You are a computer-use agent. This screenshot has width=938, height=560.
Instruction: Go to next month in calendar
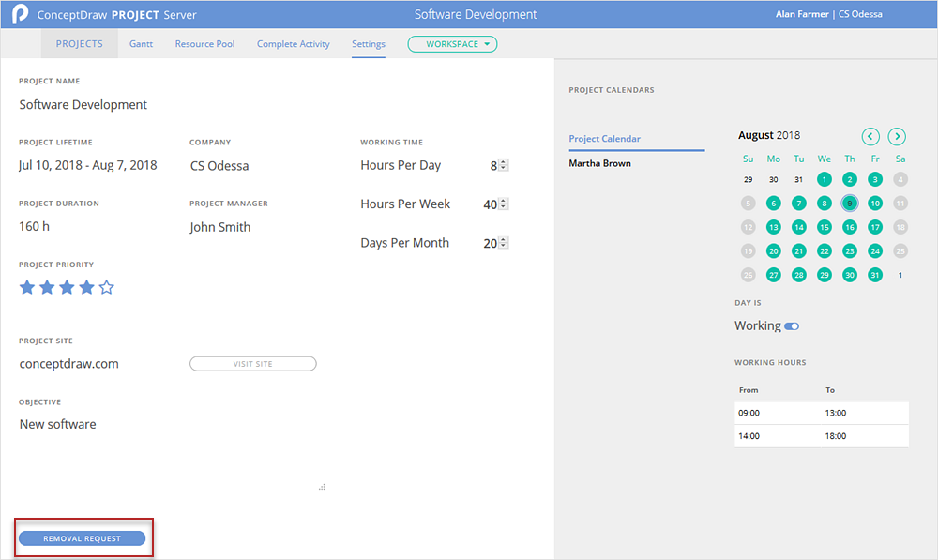coord(897,136)
